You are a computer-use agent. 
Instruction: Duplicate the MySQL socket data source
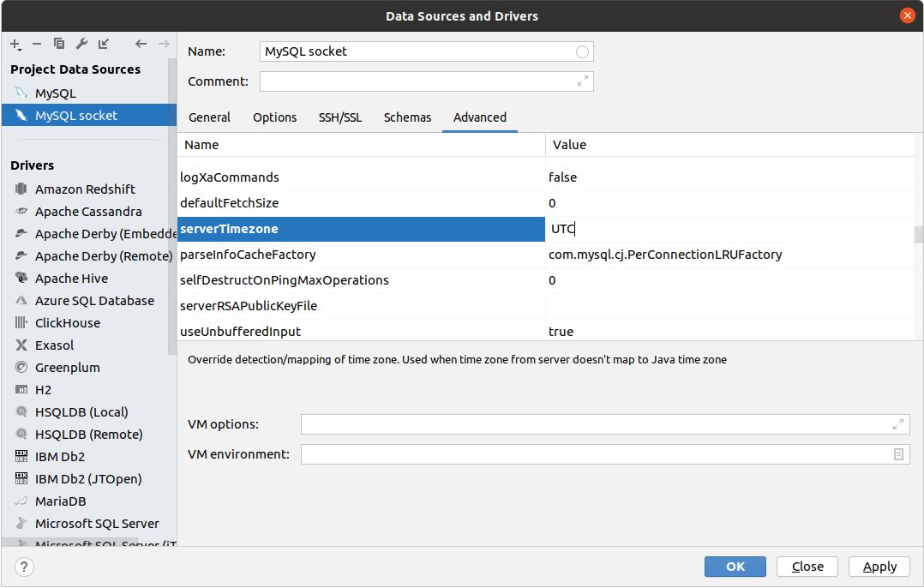point(58,44)
